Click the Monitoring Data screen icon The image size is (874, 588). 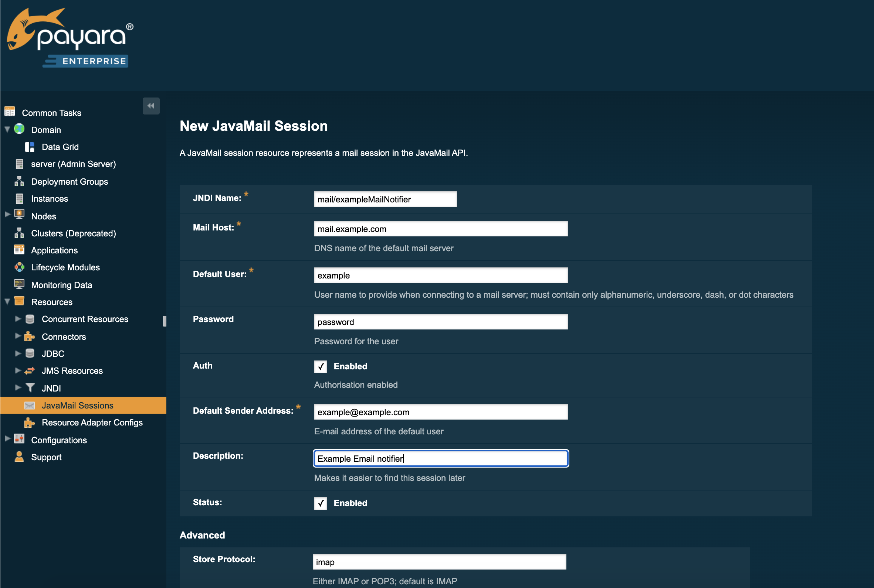(20, 285)
